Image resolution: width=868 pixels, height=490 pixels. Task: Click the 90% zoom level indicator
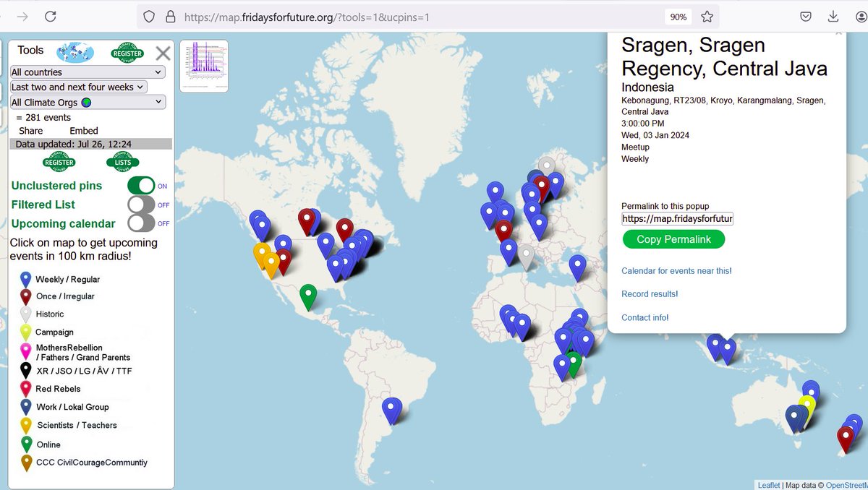click(678, 17)
